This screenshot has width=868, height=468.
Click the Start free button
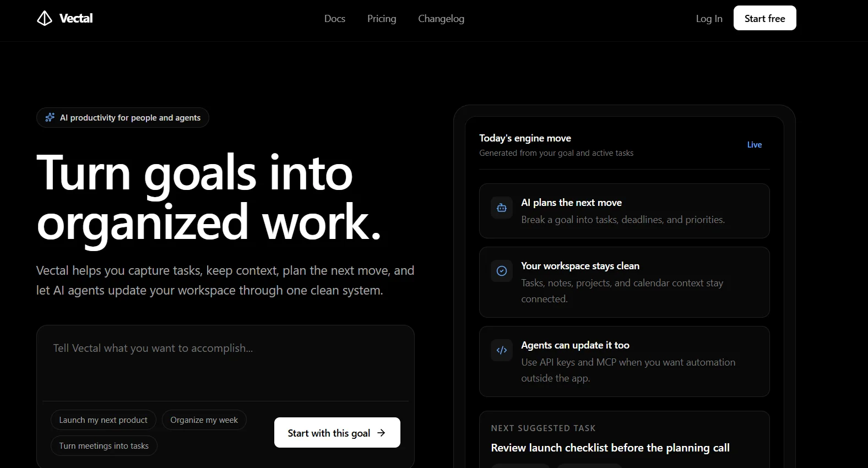click(765, 18)
